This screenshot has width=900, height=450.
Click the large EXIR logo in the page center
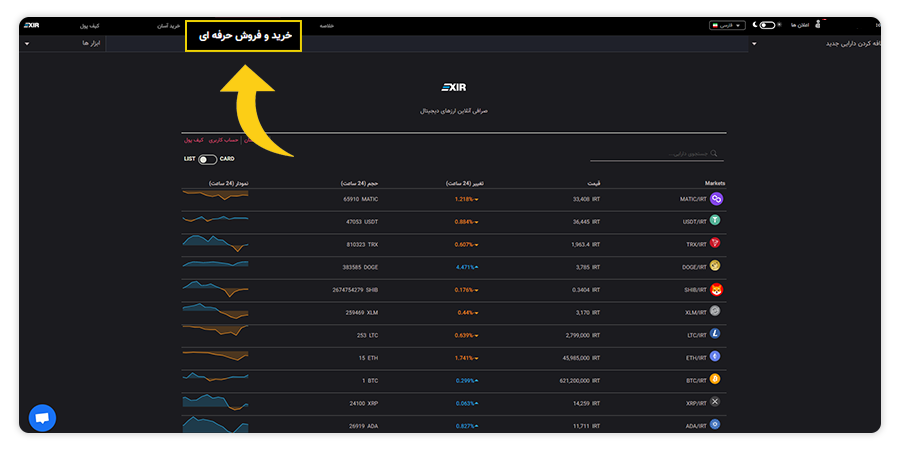pos(454,88)
